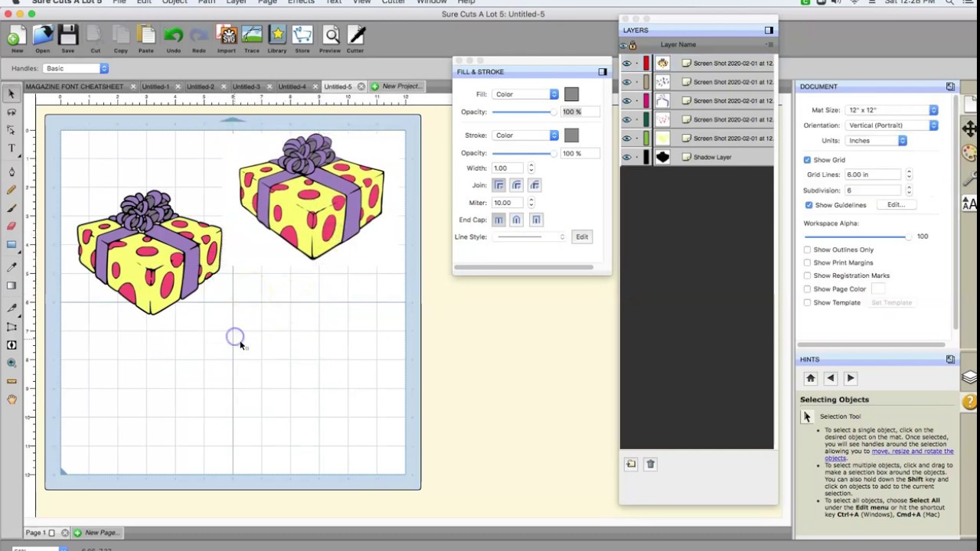
Task: Click the Stroke Width stepper
Action: click(x=531, y=168)
